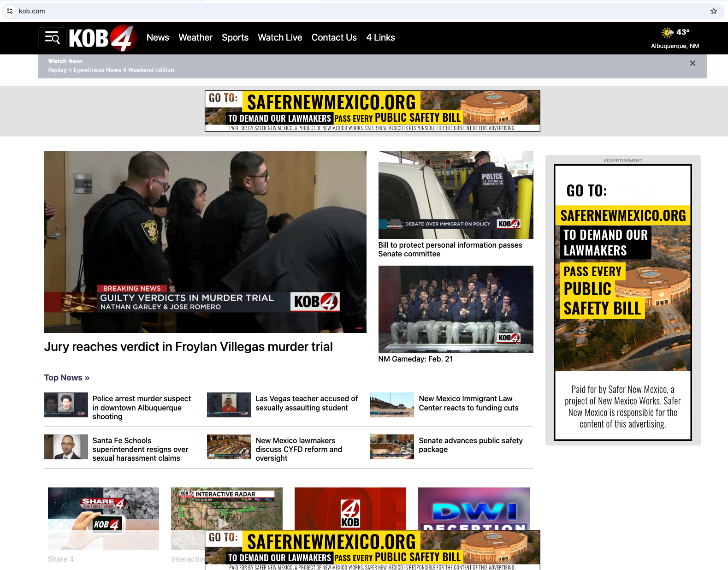
Task: Open the immigration policy debate thumbnail
Action: click(456, 195)
